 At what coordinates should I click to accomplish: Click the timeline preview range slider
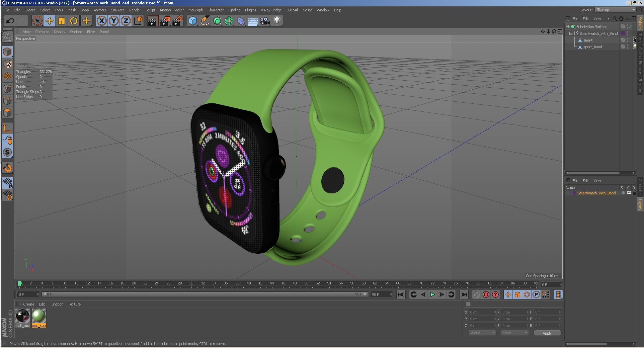coord(205,294)
